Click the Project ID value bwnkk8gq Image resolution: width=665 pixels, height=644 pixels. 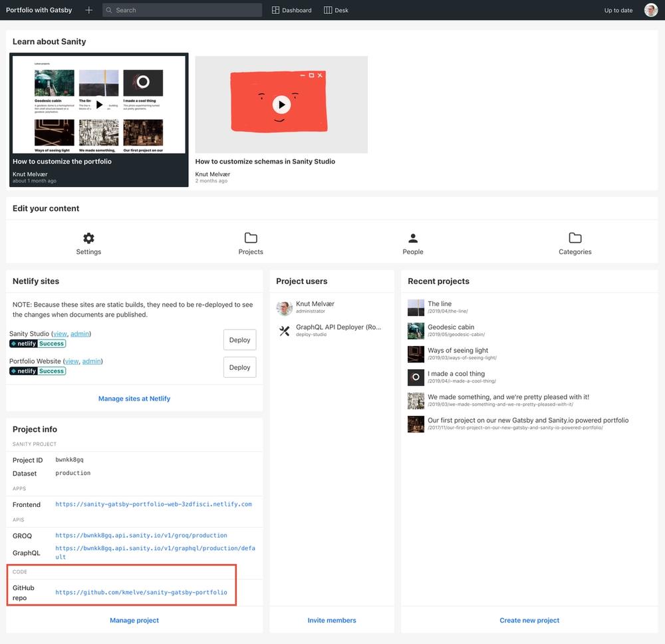point(70,460)
